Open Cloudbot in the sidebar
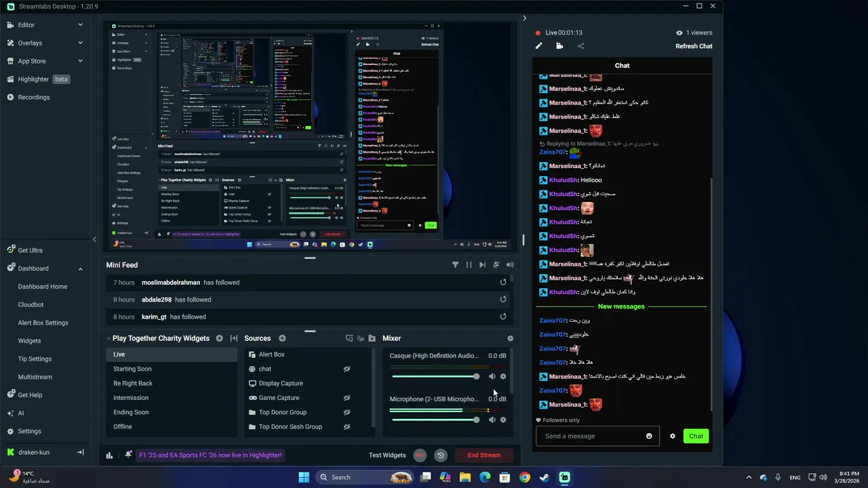The height and width of the screenshot is (488, 868). click(x=31, y=305)
